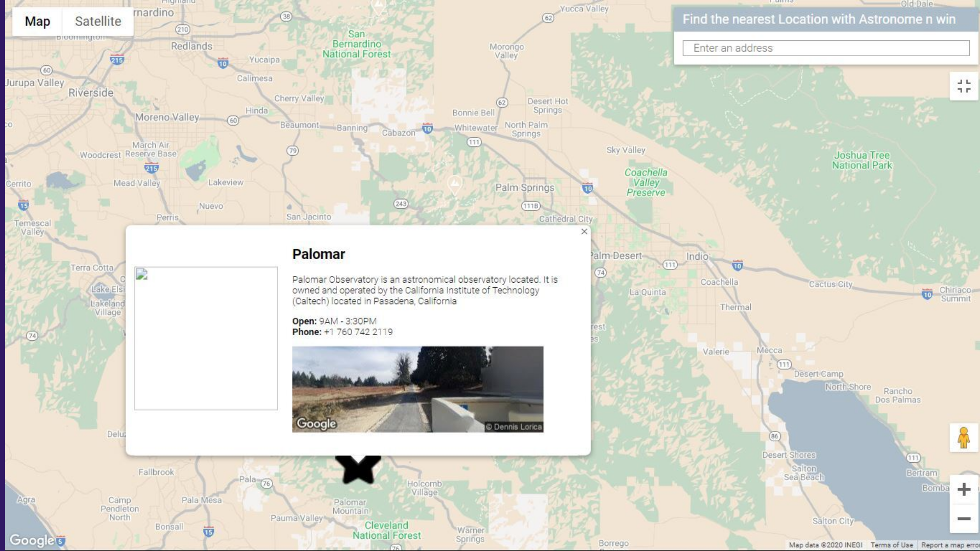This screenshot has height=551, width=980.
Task: Select the Map view tab
Action: pos(37,21)
